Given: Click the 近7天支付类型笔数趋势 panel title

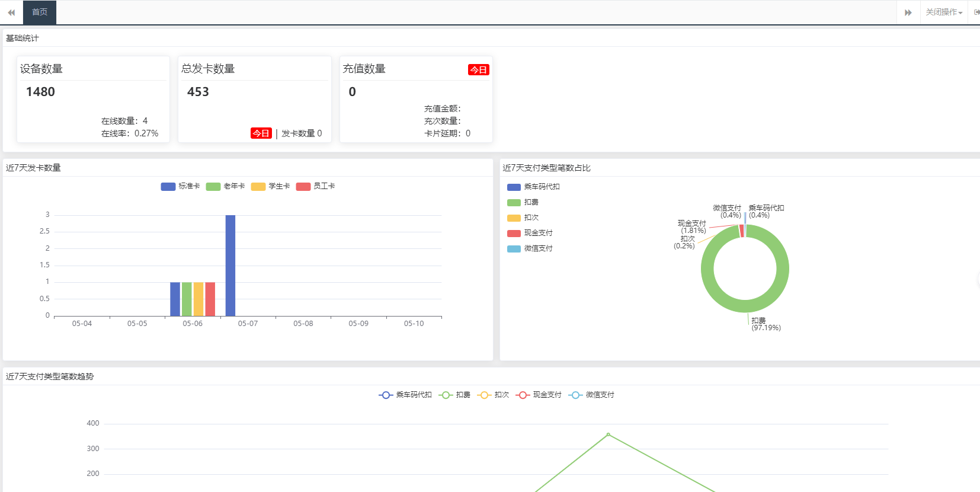Looking at the screenshot, I should click(50, 376).
